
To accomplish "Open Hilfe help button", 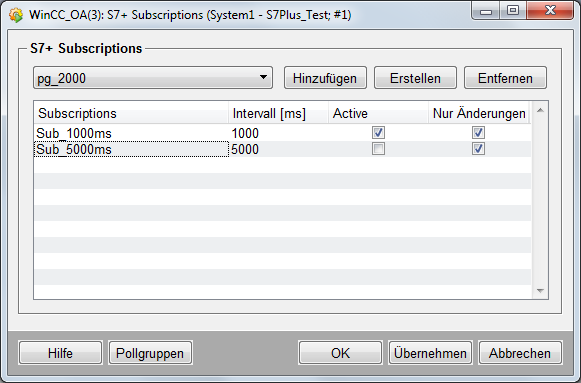I will click(x=60, y=353).
